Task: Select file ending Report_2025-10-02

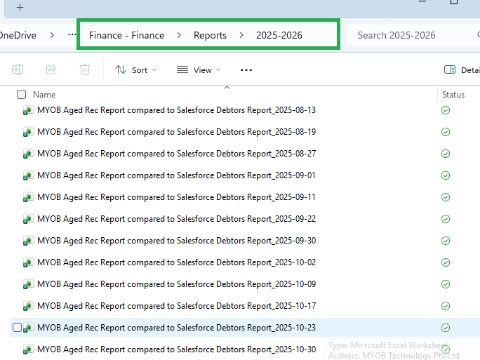Action: click(x=176, y=262)
